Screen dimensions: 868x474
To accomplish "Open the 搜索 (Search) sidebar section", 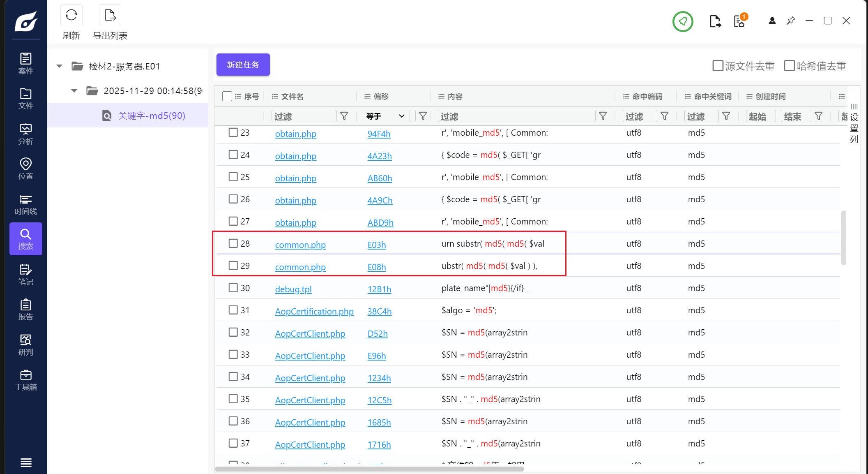I will 26,239.
